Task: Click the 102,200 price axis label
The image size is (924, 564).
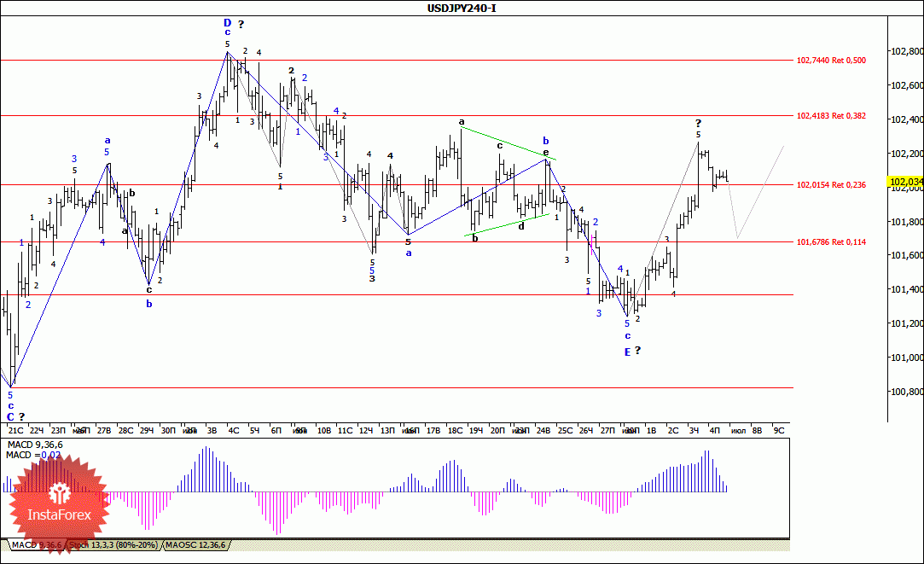Action: pyautogui.click(x=906, y=154)
